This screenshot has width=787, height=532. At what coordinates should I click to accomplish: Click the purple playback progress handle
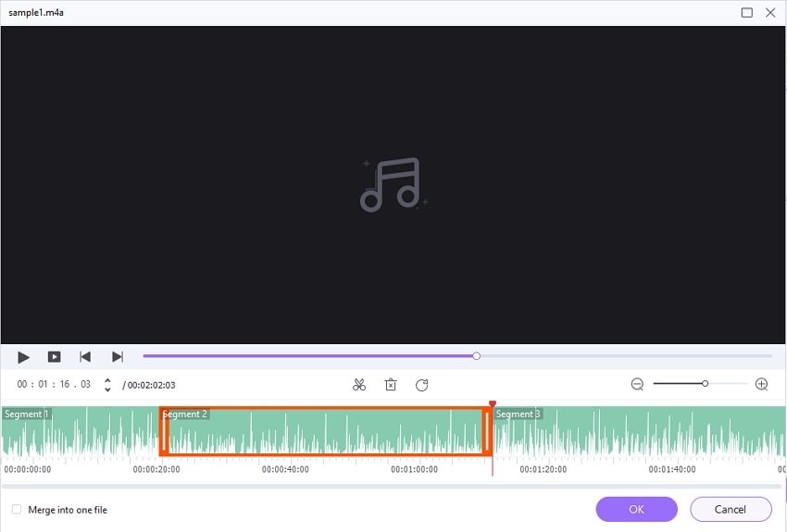(476, 356)
